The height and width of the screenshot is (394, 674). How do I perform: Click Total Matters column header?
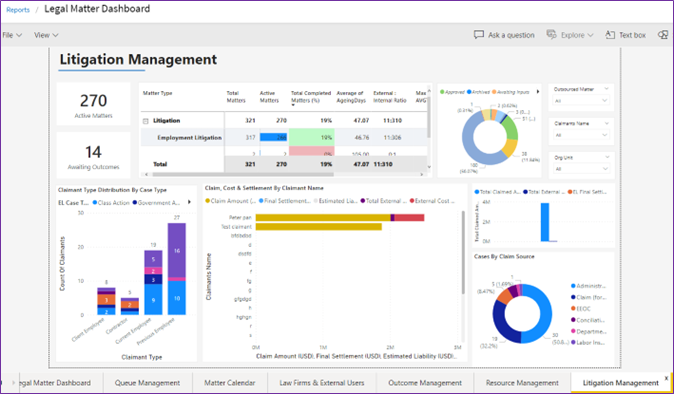236,97
